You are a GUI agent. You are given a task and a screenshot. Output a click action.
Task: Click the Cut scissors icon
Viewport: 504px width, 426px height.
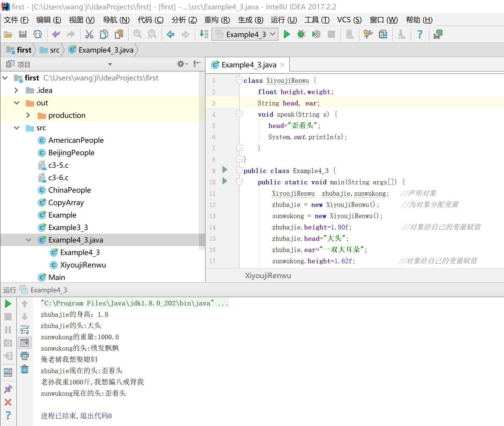[89, 34]
